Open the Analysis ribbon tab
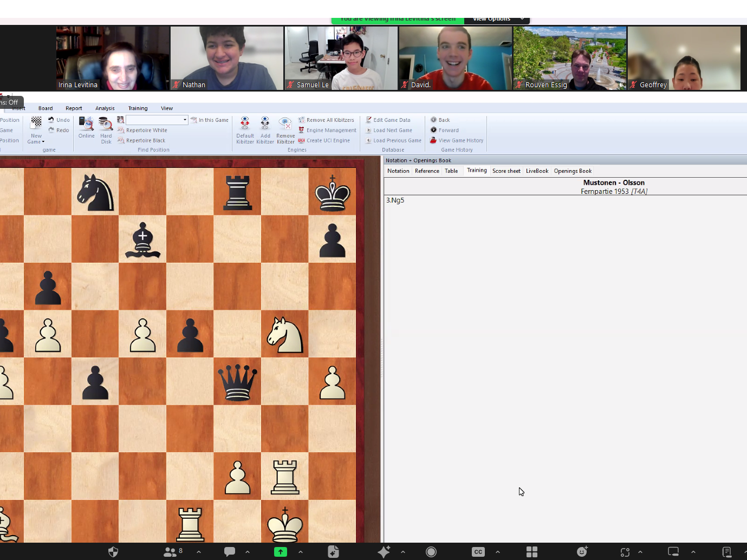747x560 pixels. [x=105, y=108]
